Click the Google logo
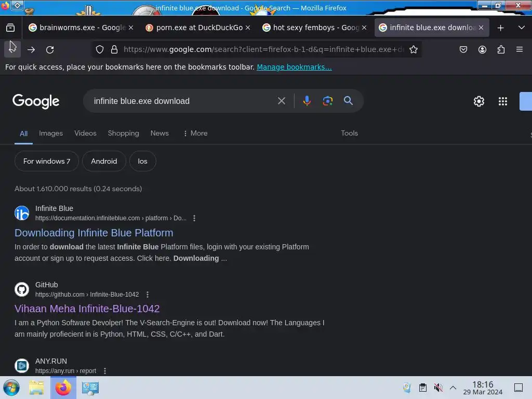Image resolution: width=532 pixels, height=399 pixels. (36, 101)
